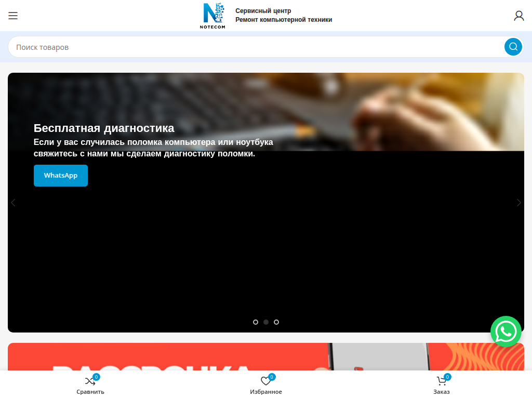The image size is (532, 399).
Task: Click inside the Поиск товаров search field
Action: pyautogui.click(x=208, y=47)
